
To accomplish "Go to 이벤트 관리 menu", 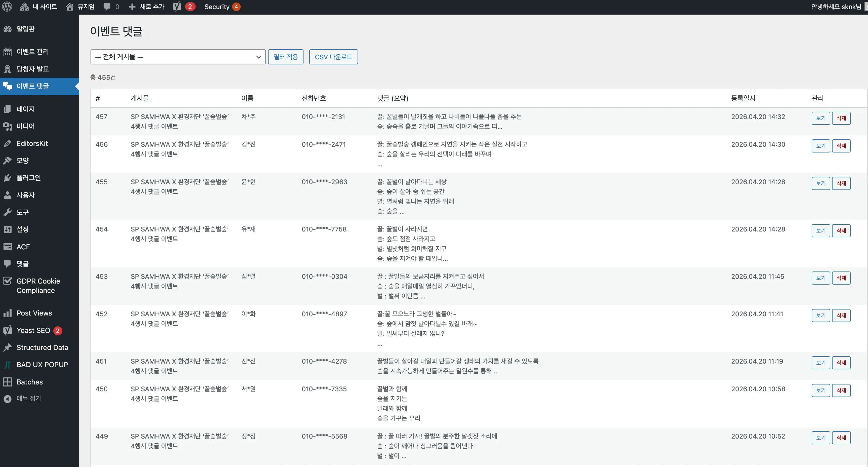I will coord(39,52).
